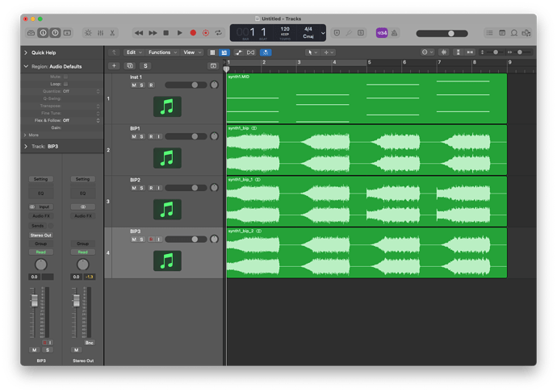
Task: Open the Mixer from the control bar
Action: [101, 33]
